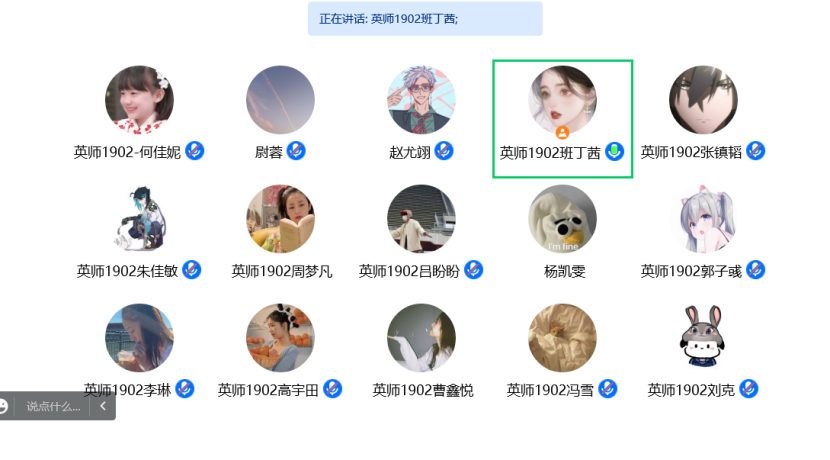Click muted mic icon beside 英师1902-何佳妮
This screenshot has height=460, width=830.
click(195, 151)
